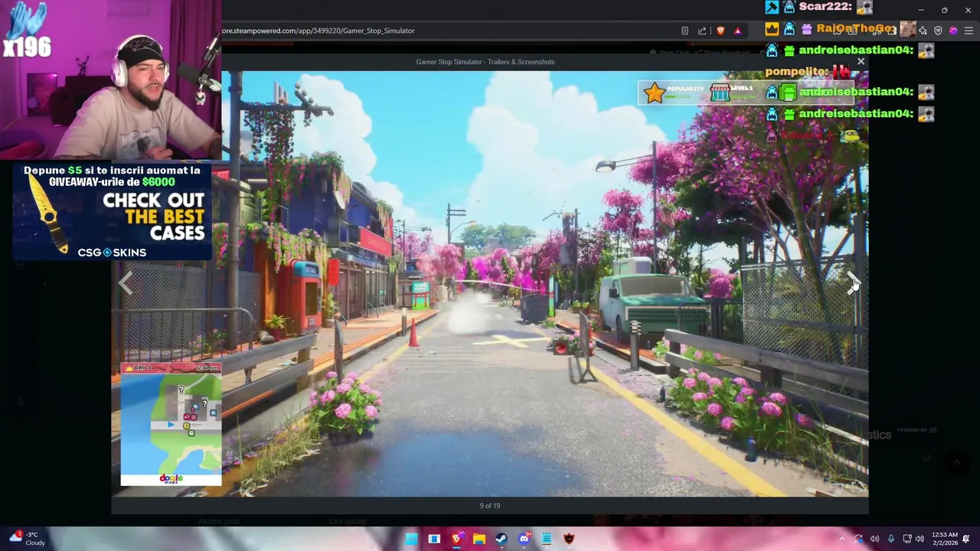This screenshot has width=980, height=551.
Task: Click chat username pompelito
Action: click(797, 71)
